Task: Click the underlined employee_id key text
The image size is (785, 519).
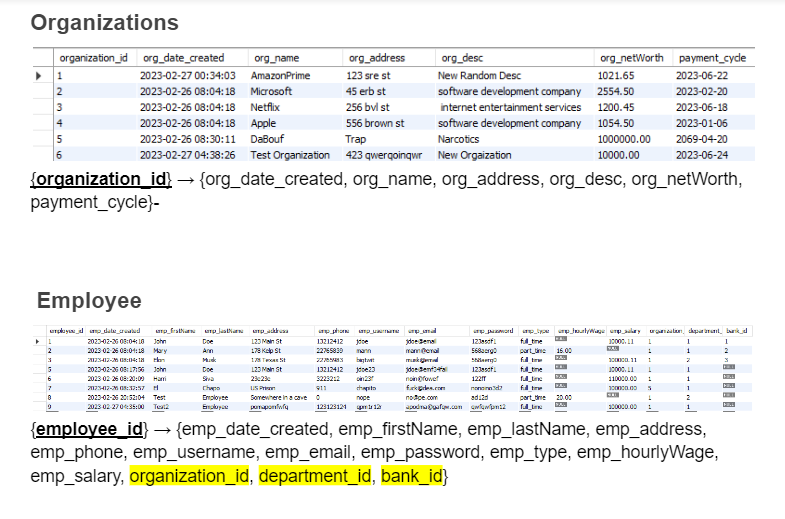Action: [90, 429]
